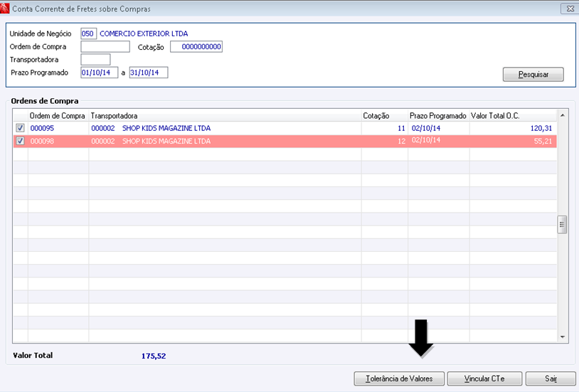This screenshot has width=579, height=392.
Task: Click value 120,31 in the grid
Action: point(541,128)
